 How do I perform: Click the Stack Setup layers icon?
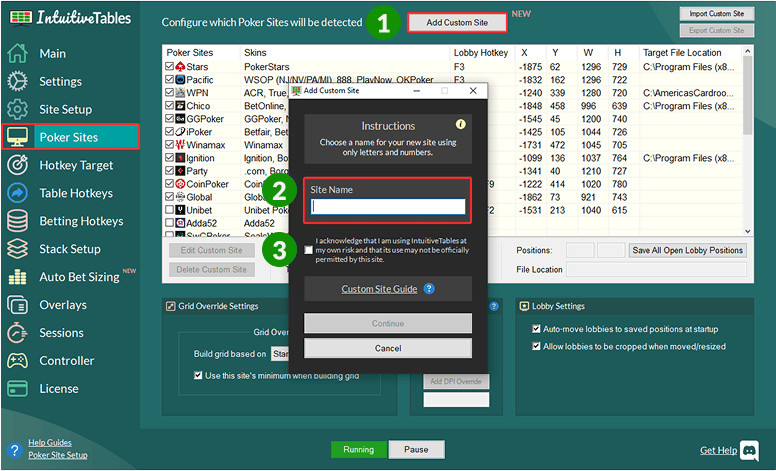pos(17,249)
